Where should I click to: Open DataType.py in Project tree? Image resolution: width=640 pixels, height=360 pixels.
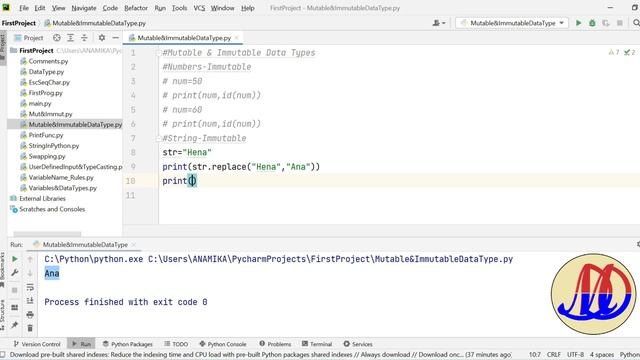click(46, 72)
